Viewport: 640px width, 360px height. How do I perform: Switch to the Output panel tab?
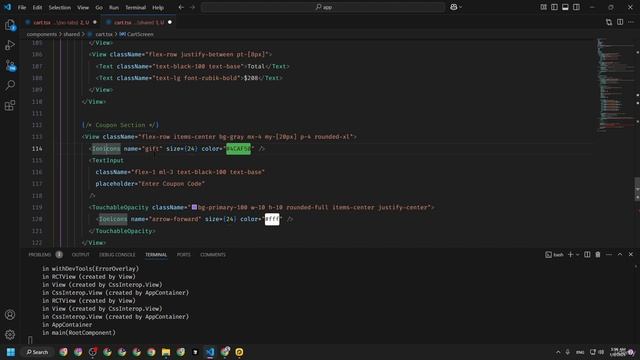pyautogui.click(x=80, y=254)
